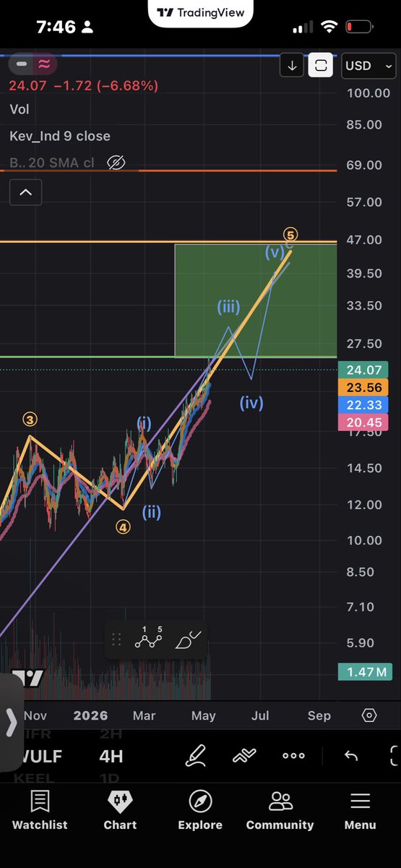
Task: Tap the May label on time axis
Action: click(x=204, y=715)
